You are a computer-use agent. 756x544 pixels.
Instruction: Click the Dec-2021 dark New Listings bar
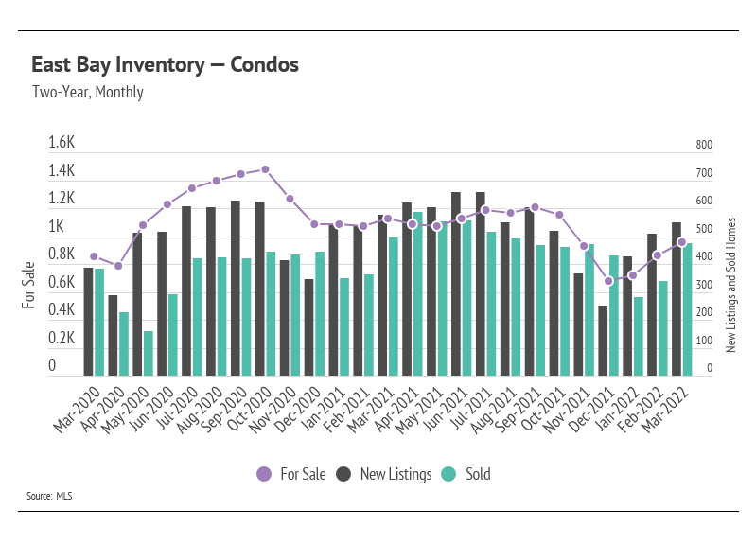(x=603, y=341)
